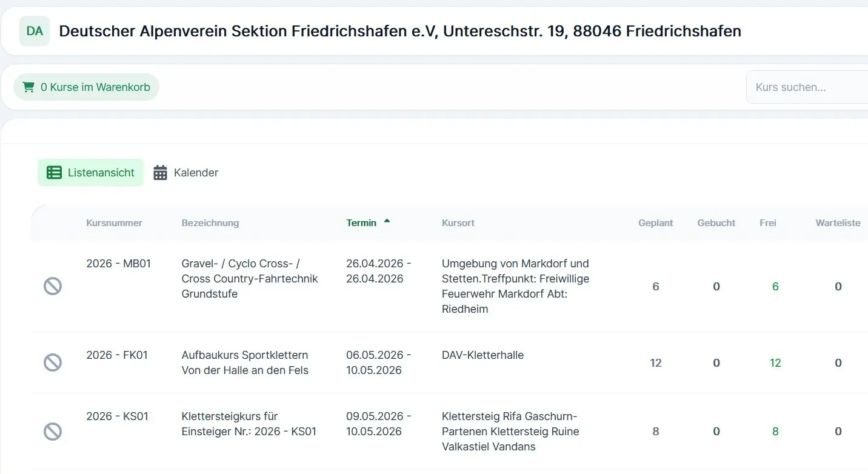
Task: Focus the Kurs suchen search field
Action: coord(806,87)
